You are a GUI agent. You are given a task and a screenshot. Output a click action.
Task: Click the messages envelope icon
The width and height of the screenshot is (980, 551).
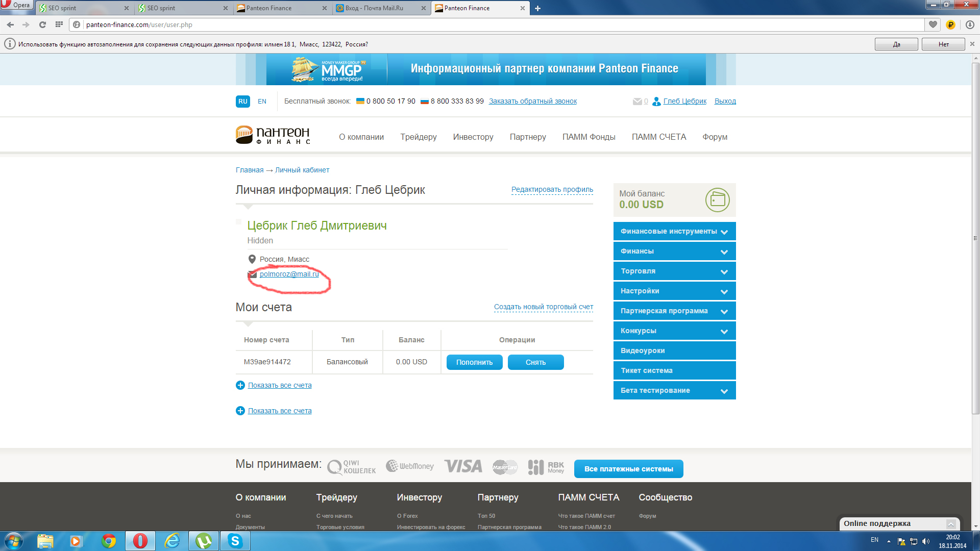click(x=637, y=102)
